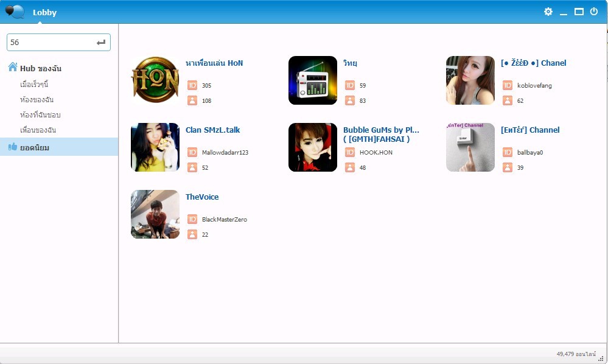Click the resize grip in status bar
This screenshot has width=608, height=364.
coord(601,359)
